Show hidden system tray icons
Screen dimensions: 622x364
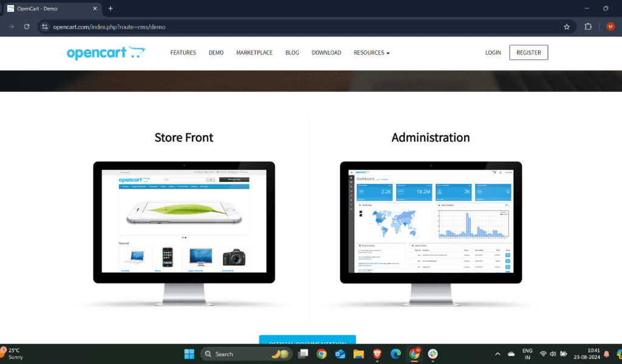497,354
